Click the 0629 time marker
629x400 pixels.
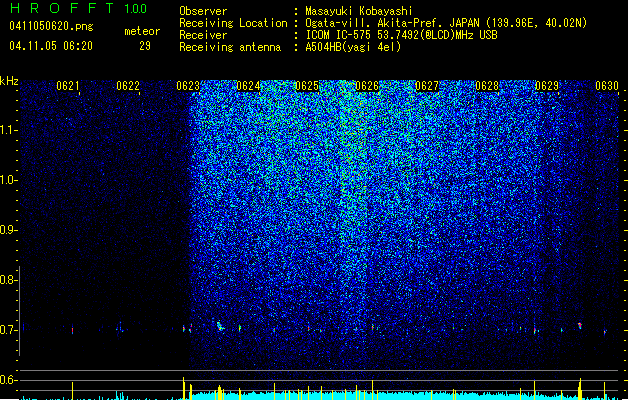[x=547, y=86]
